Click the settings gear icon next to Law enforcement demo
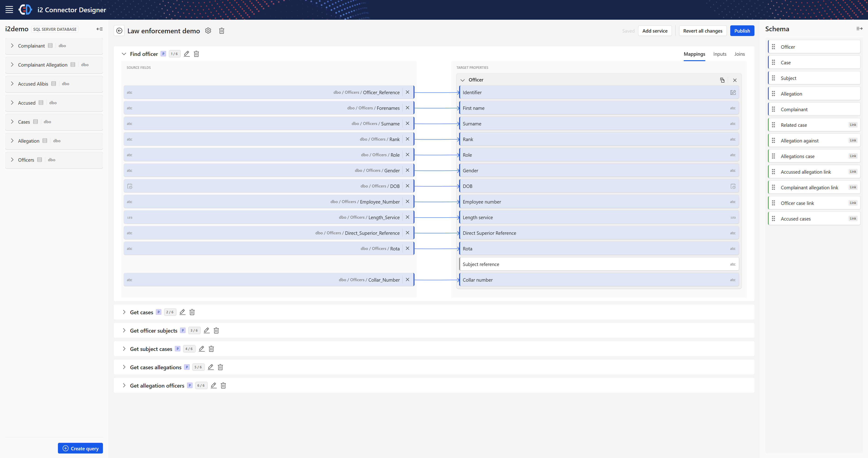 click(x=208, y=31)
